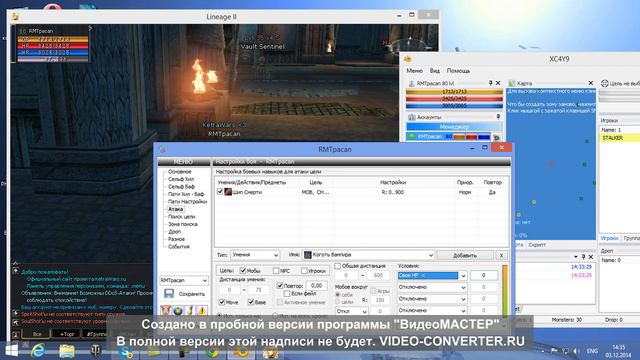This screenshot has height=360, width=640.
Task: Select Сельф Хил in the settings tree
Action: (181, 179)
